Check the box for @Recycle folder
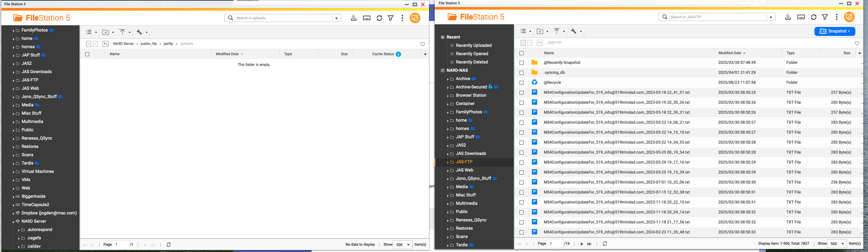 [x=522, y=83]
